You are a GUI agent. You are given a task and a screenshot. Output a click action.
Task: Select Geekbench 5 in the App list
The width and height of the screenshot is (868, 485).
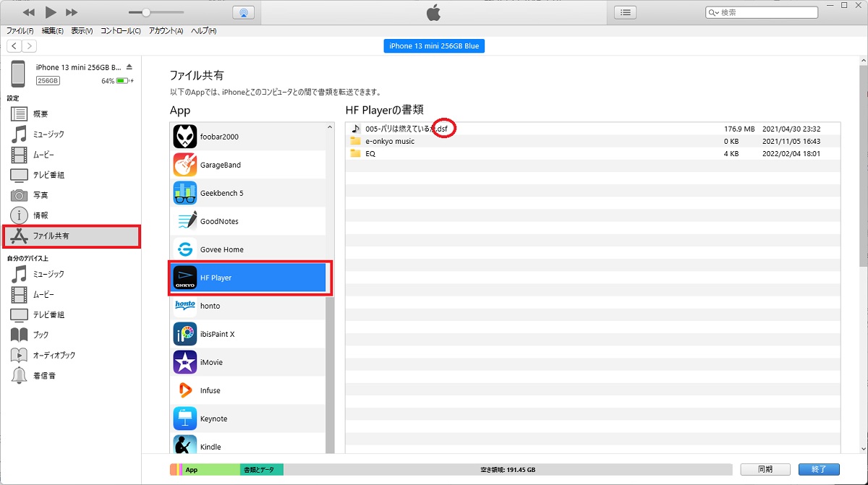click(247, 193)
